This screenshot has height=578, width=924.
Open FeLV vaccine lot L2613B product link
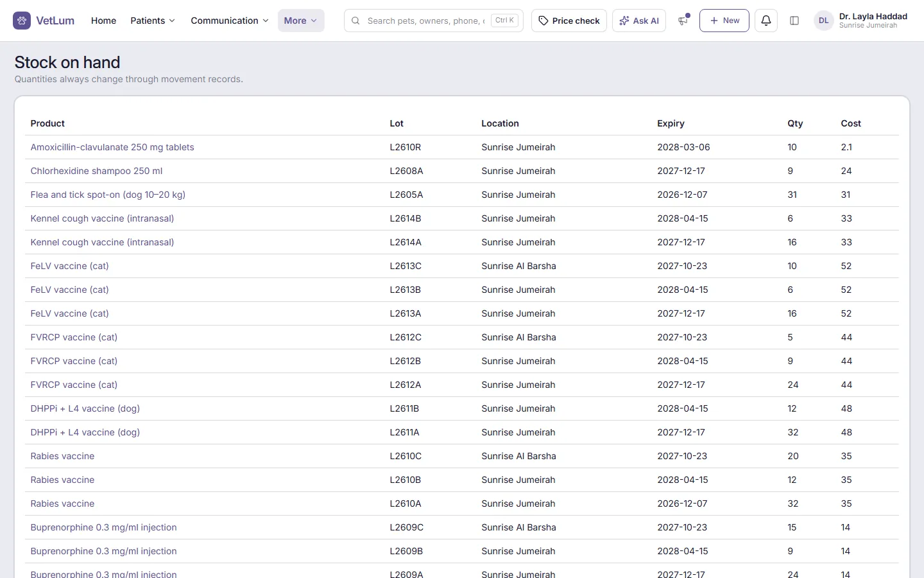[69, 290]
